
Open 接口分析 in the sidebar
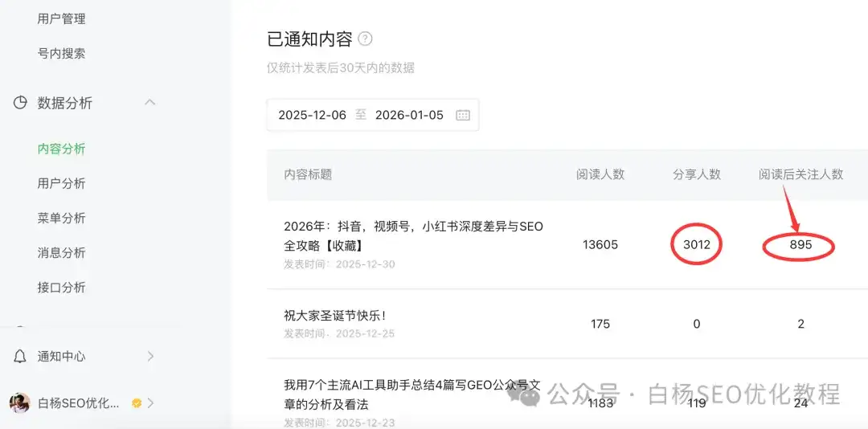point(61,288)
